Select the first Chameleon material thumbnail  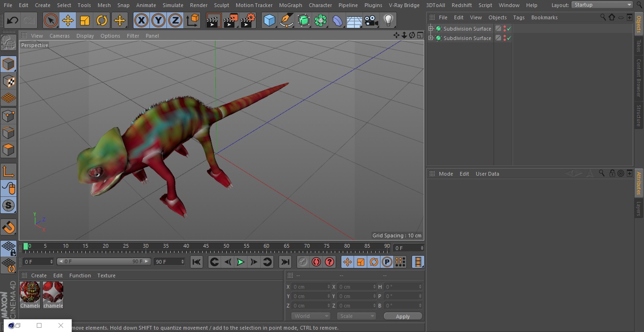point(30,295)
